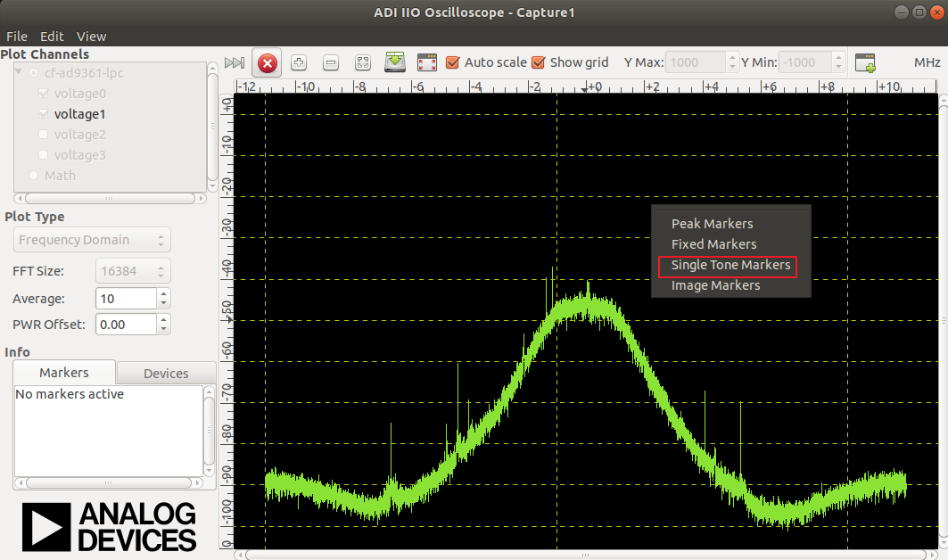Click the new plot window icon

[865, 62]
